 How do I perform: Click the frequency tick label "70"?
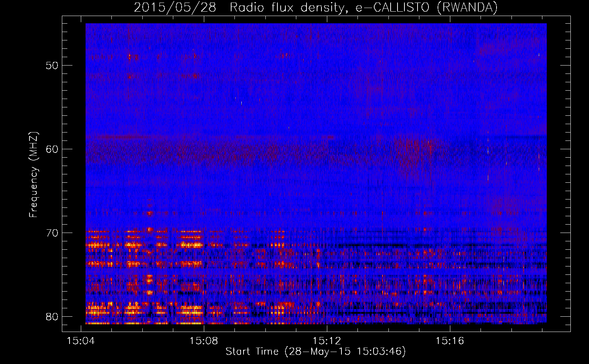[x=52, y=233]
